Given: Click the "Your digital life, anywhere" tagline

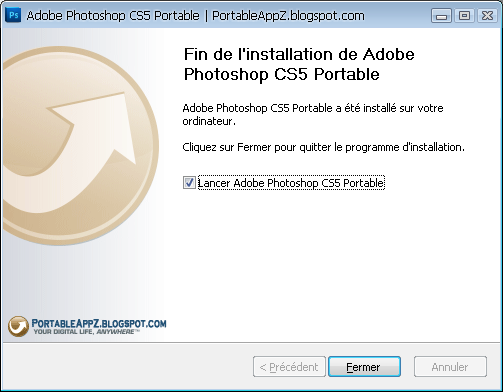Looking at the screenshot, I should (86, 332).
